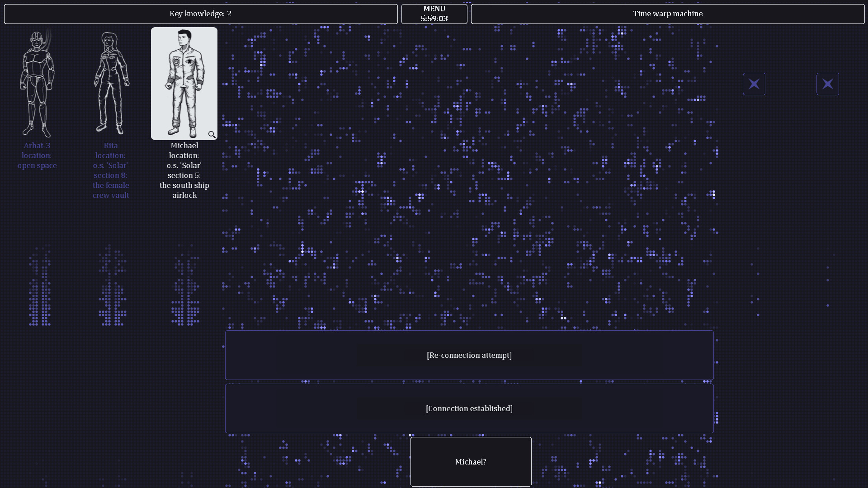Click the 5:59:03 countdown timer

(434, 19)
